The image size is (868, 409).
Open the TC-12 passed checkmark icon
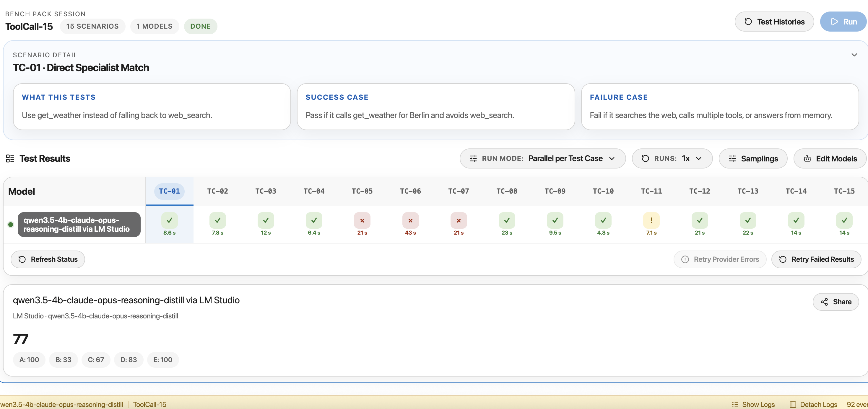700,220
